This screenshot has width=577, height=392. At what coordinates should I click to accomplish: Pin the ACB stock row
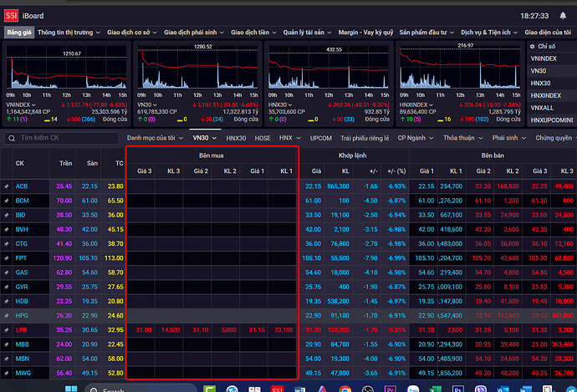(8, 186)
